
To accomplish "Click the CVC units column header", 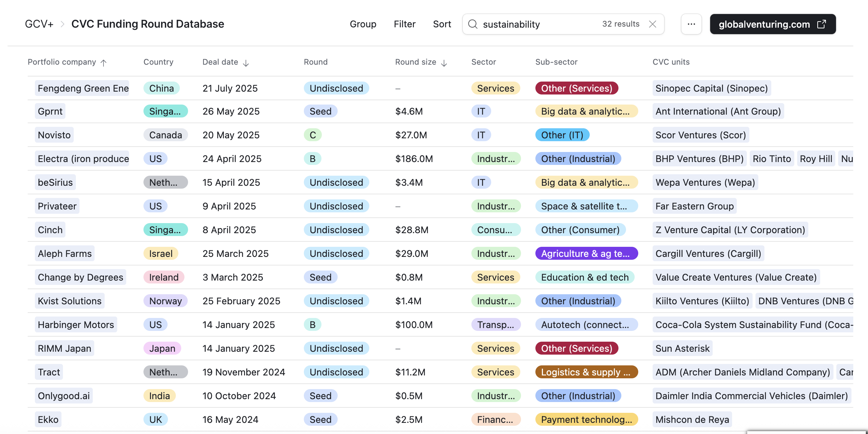I will click(x=671, y=62).
